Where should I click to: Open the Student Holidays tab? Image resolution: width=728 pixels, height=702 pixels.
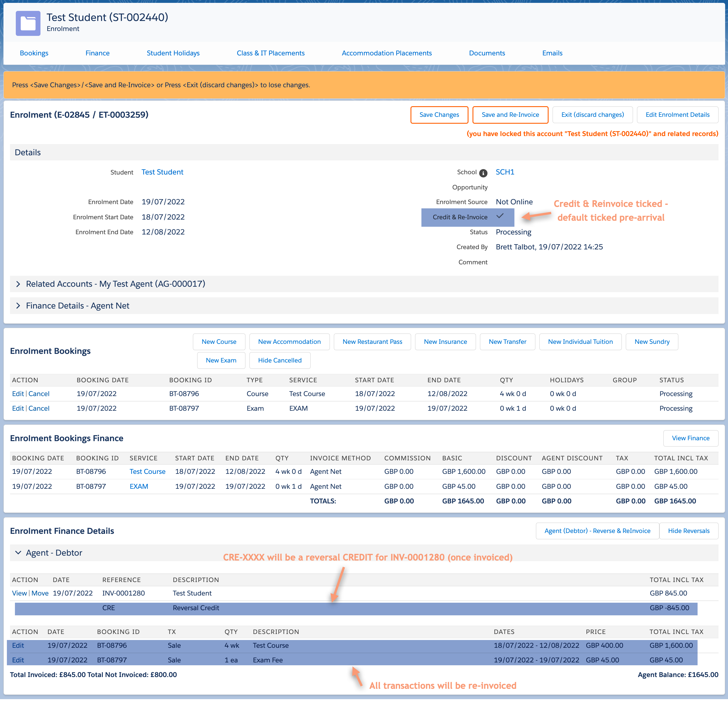pyautogui.click(x=173, y=53)
